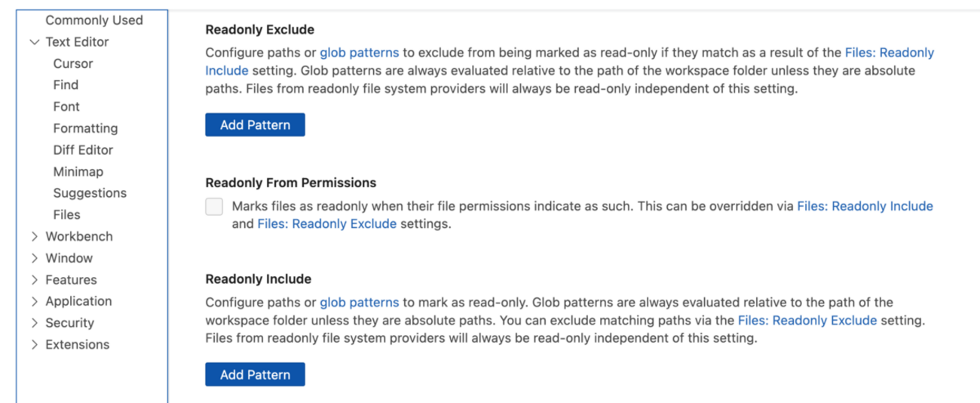Enable the Readonly From Permissions checkbox
Viewport: 980px width, 403px height.
(214, 207)
